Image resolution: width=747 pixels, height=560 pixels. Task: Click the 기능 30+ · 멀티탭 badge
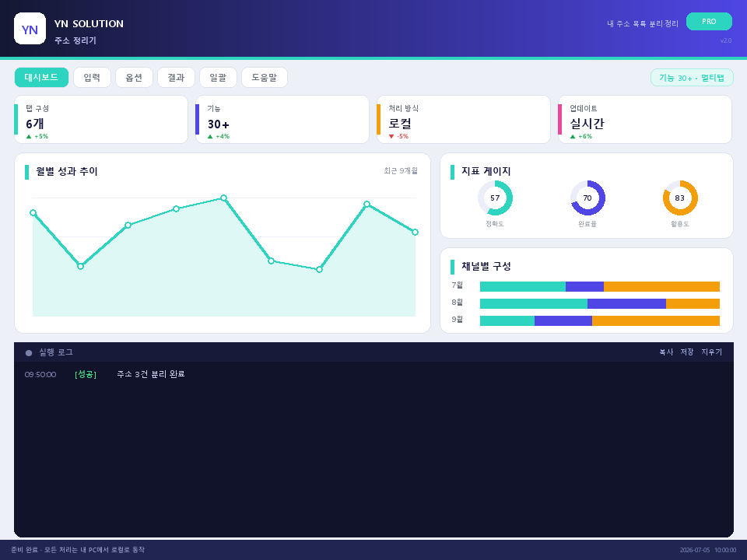[x=692, y=78]
